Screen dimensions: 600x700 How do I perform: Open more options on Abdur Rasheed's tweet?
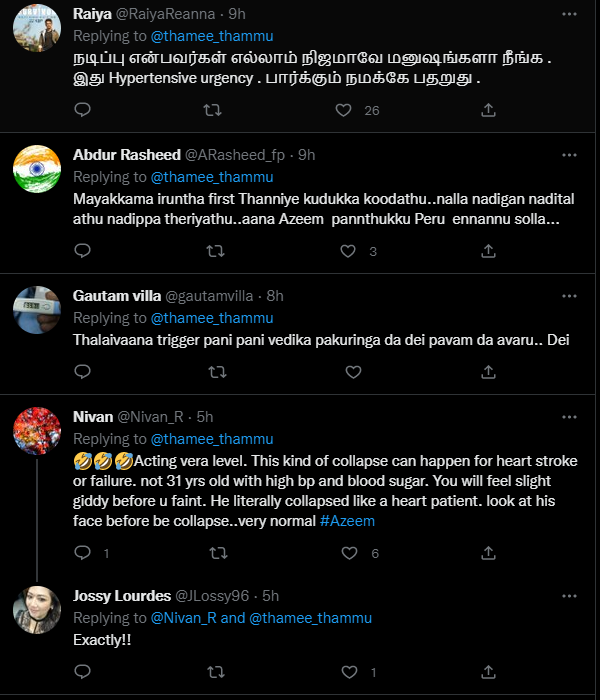point(569,155)
